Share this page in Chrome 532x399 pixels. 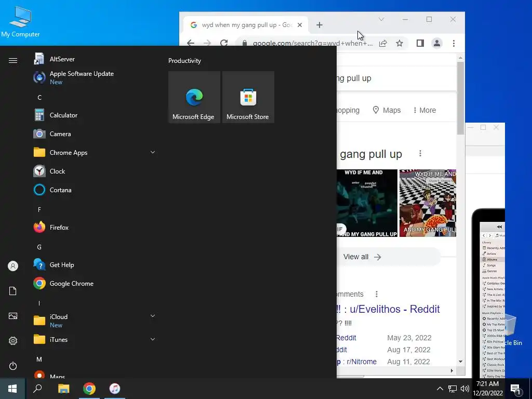click(x=383, y=43)
